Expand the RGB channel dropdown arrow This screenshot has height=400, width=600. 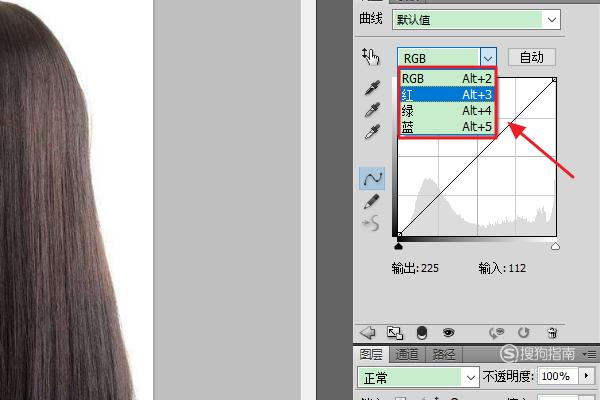tap(488, 58)
